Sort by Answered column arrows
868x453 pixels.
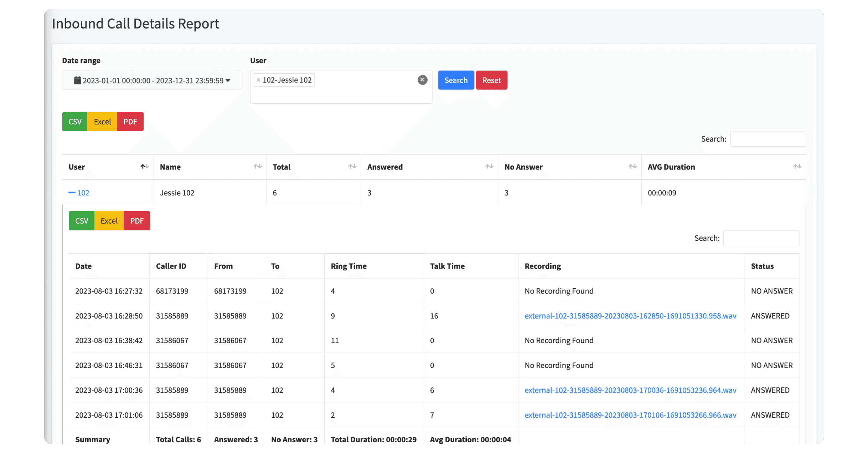pyautogui.click(x=489, y=167)
